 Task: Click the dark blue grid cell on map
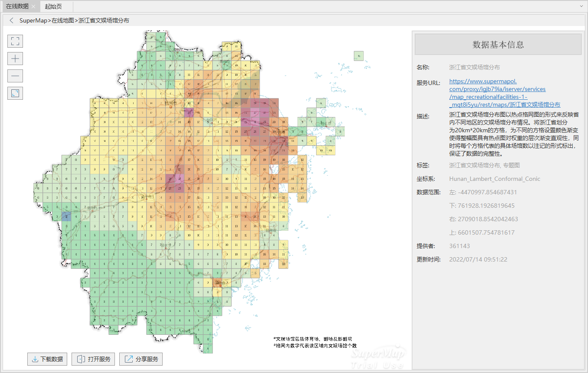point(66,216)
